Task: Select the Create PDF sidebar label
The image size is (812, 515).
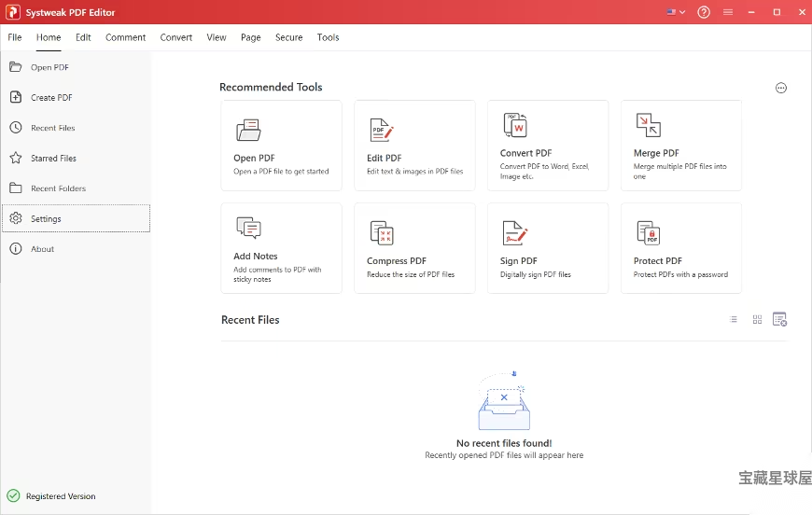Action: point(51,97)
